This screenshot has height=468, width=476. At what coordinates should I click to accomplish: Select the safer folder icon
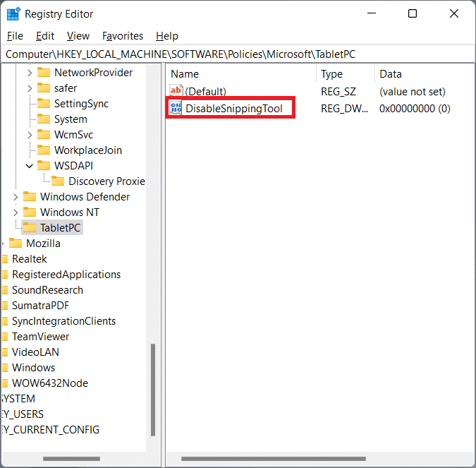[x=44, y=88]
